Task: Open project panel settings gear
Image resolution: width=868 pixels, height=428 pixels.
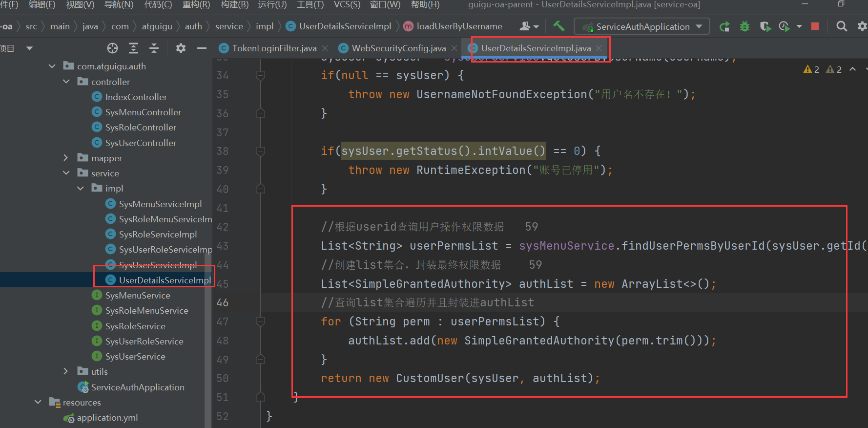Action: pos(181,48)
